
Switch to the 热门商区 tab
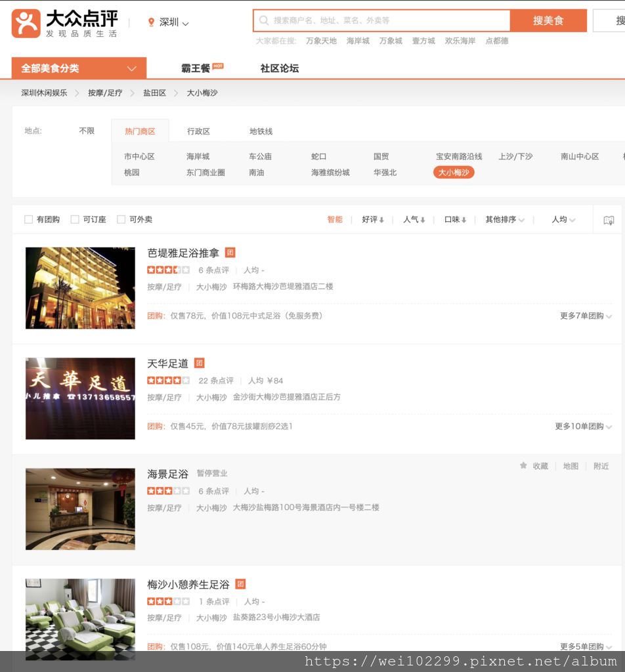(140, 131)
